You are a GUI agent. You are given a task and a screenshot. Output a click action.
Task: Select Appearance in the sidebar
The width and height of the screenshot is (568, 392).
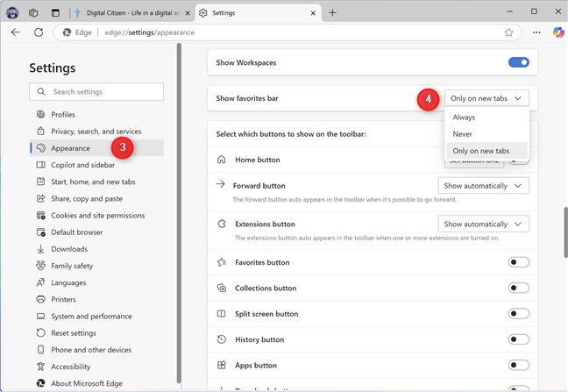pos(96,148)
